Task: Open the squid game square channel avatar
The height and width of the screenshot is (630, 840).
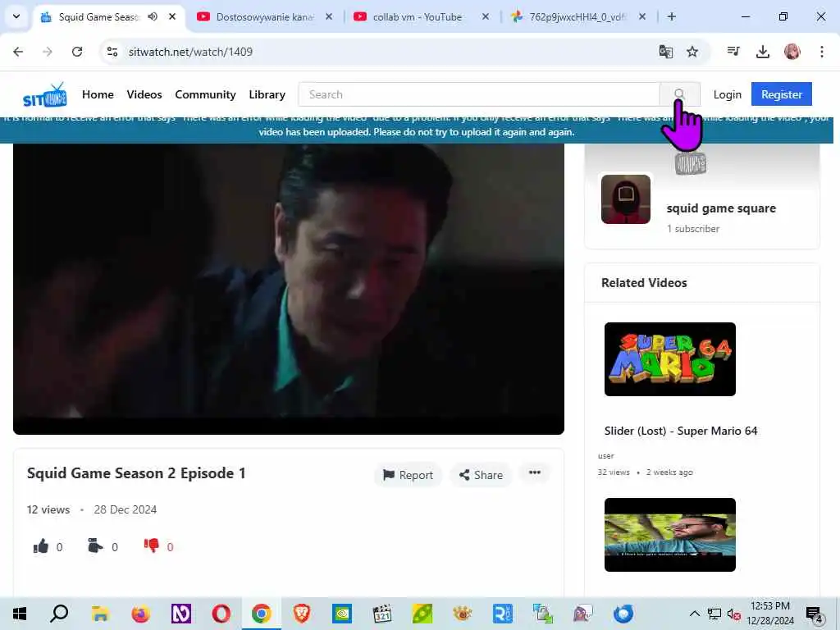Action: [626, 199]
